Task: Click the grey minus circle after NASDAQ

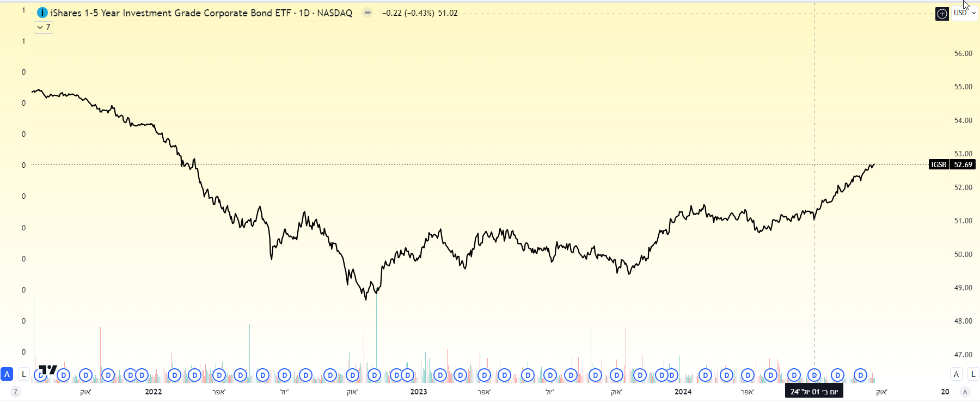Action: 367,13
